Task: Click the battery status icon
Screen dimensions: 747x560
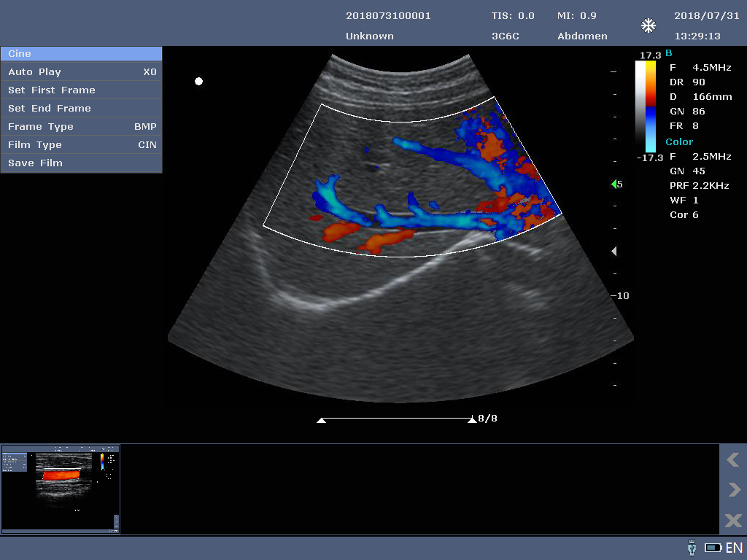Action: coord(713,547)
